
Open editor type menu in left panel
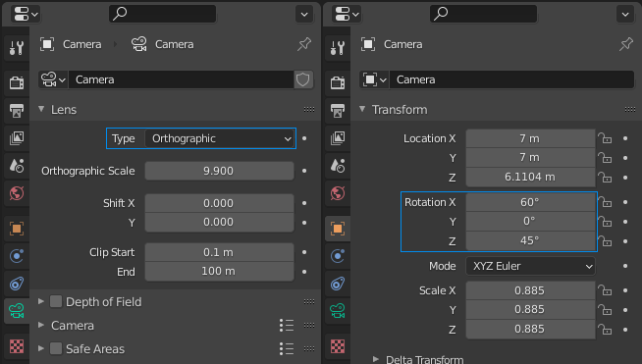26,15
